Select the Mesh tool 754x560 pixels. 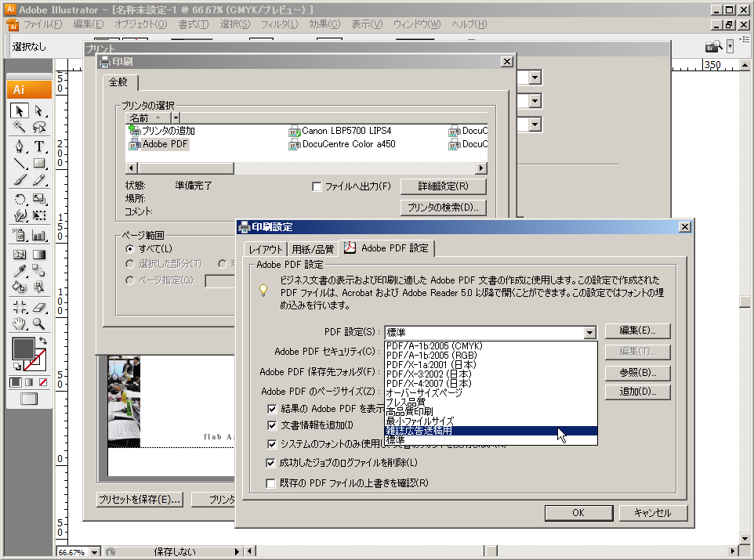click(20, 255)
